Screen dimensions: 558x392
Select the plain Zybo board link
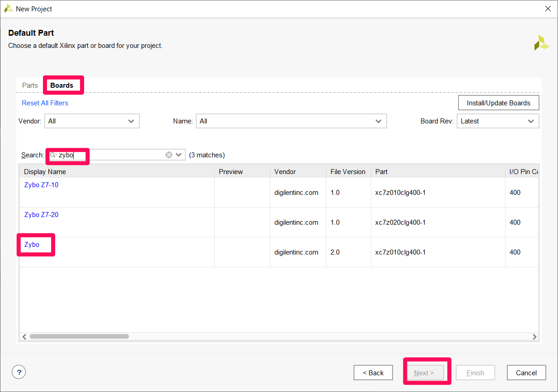(32, 245)
